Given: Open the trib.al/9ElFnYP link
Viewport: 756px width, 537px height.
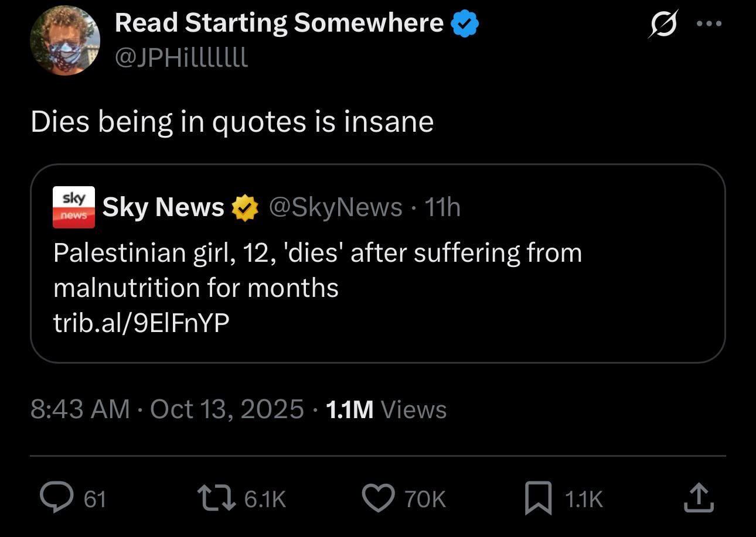Looking at the screenshot, I should click(141, 323).
